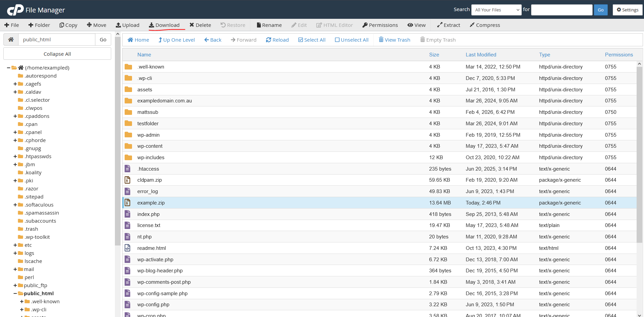Check the Select All checkbox
Viewport: 644px width, 317px height.
tap(300, 40)
